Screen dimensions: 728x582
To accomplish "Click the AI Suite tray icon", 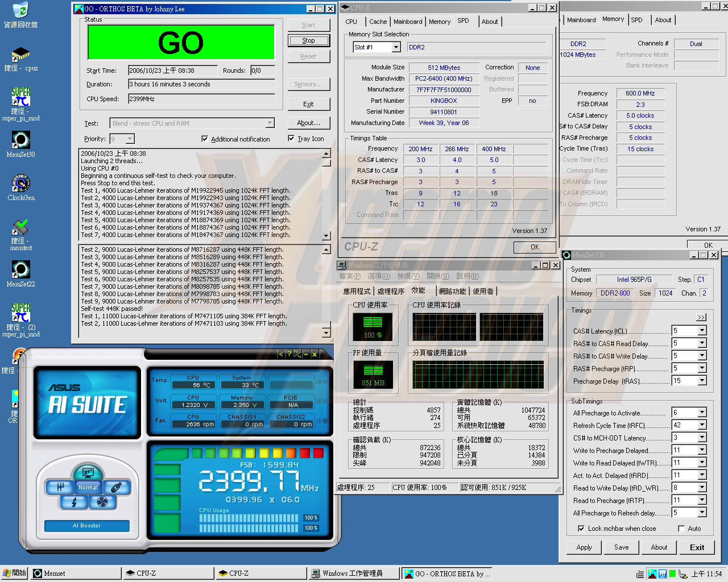I will (663, 574).
